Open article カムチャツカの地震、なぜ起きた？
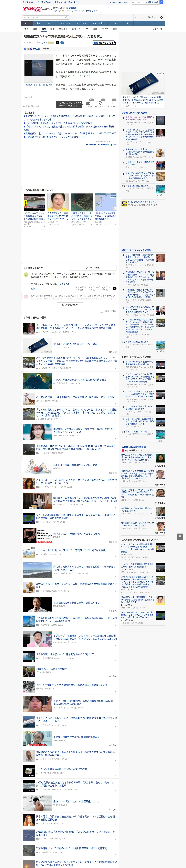The image size is (186, 868). coord(71,550)
